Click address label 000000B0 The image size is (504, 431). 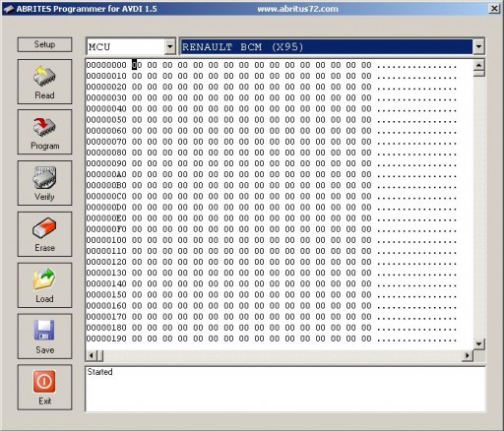[106, 185]
